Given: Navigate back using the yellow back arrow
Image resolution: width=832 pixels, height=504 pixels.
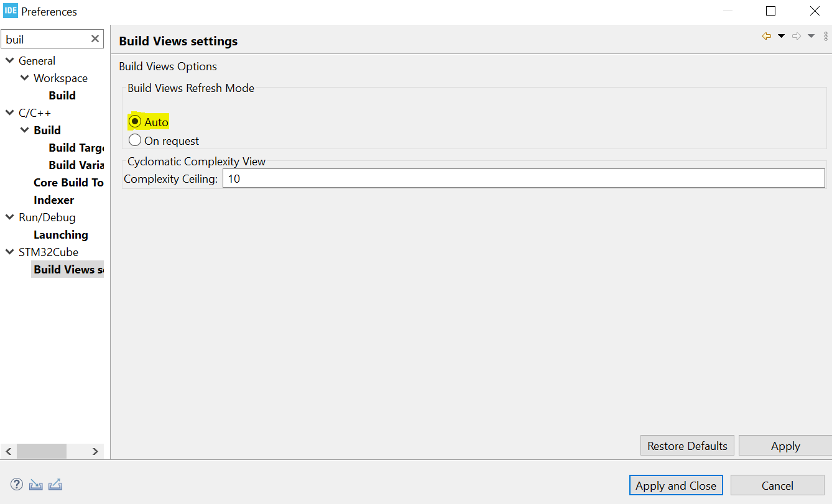Looking at the screenshot, I should tap(766, 36).
